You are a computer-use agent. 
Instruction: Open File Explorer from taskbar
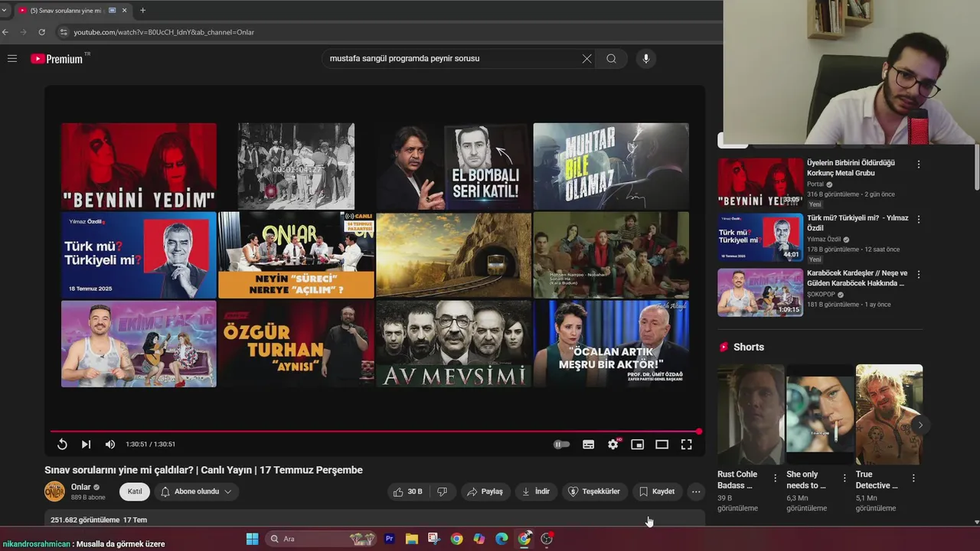pos(411,539)
